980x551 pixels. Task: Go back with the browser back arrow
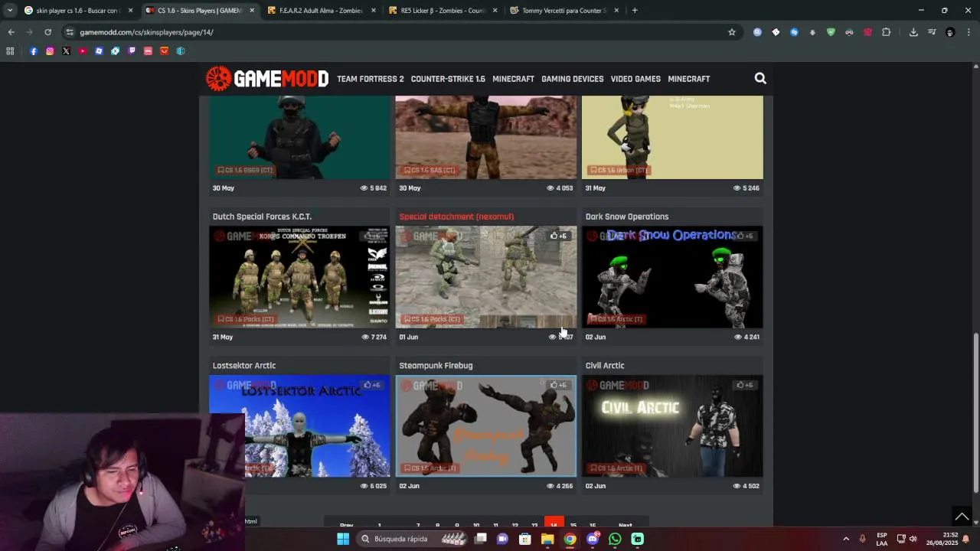tap(11, 32)
